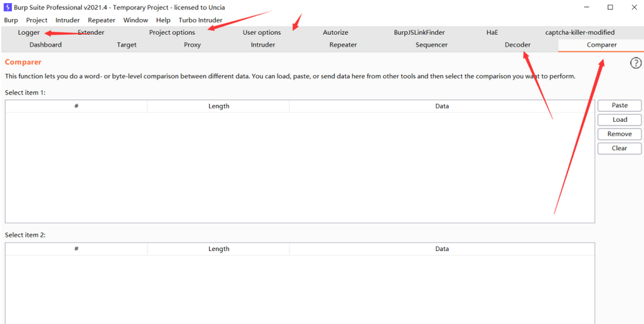Viewport: 644px width, 324px height.
Task: Switch to the captcha-killer-modified tab
Action: pyautogui.click(x=580, y=32)
